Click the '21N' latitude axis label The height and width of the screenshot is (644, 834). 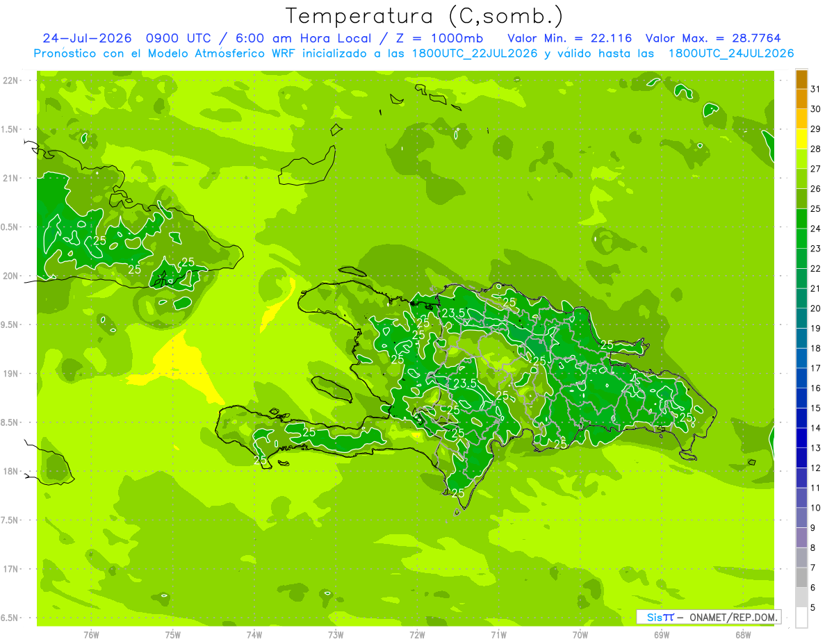pyautogui.click(x=12, y=179)
